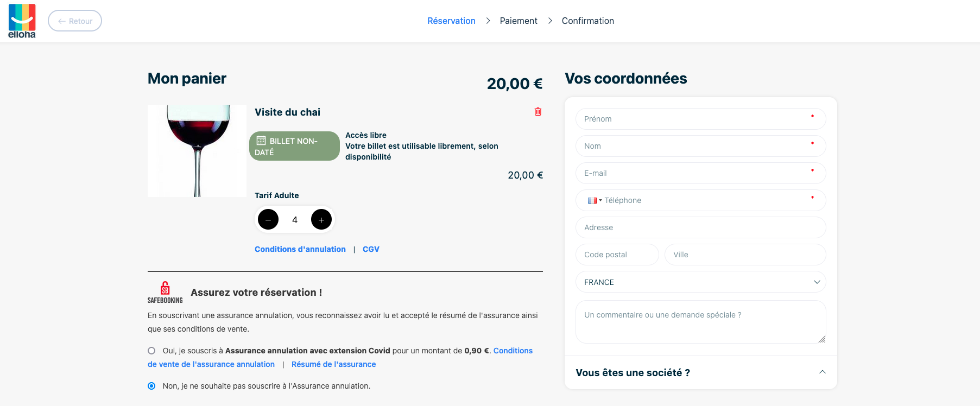Increase Tarif Adulte quantity with plus button
Screen dimensions: 980x406
321,220
